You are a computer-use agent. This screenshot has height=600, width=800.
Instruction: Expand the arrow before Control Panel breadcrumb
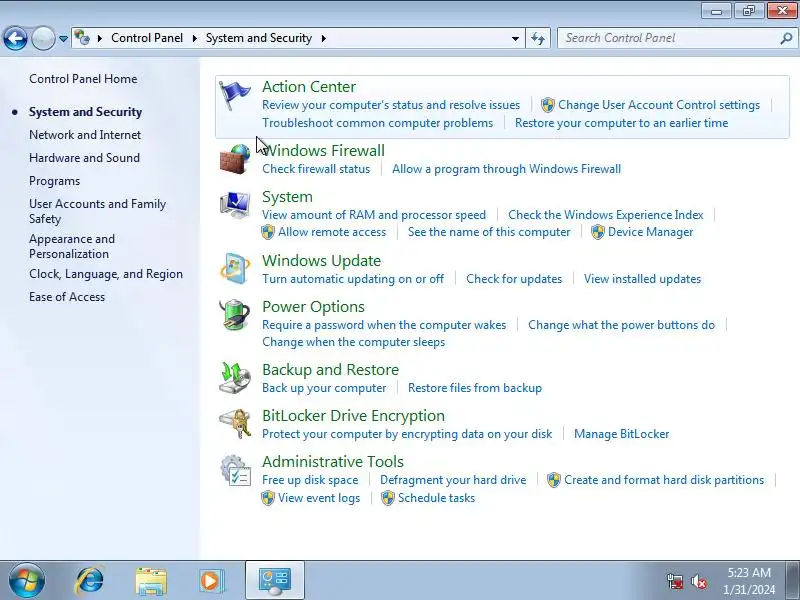point(100,38)
